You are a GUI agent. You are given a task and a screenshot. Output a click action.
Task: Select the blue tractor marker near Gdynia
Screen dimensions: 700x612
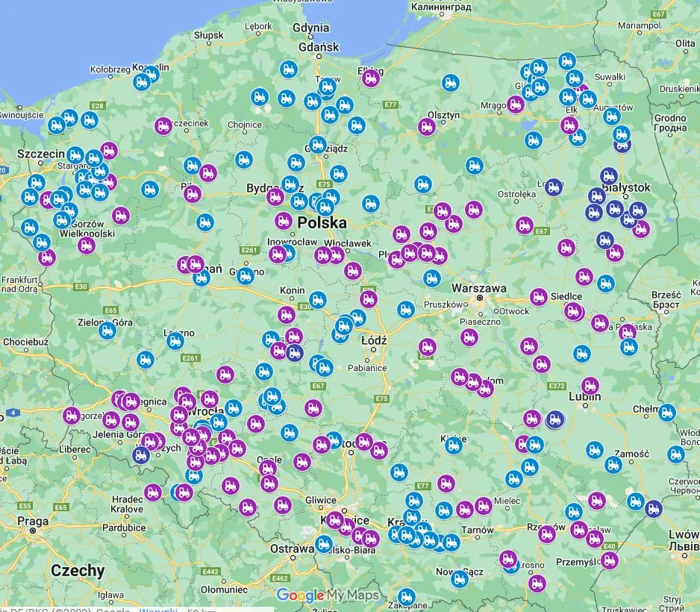coord(289,69)
